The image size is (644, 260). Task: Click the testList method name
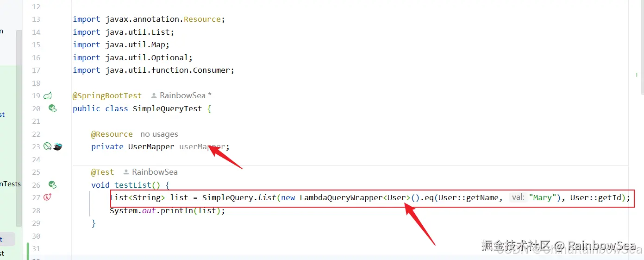[x=132, y=185]
